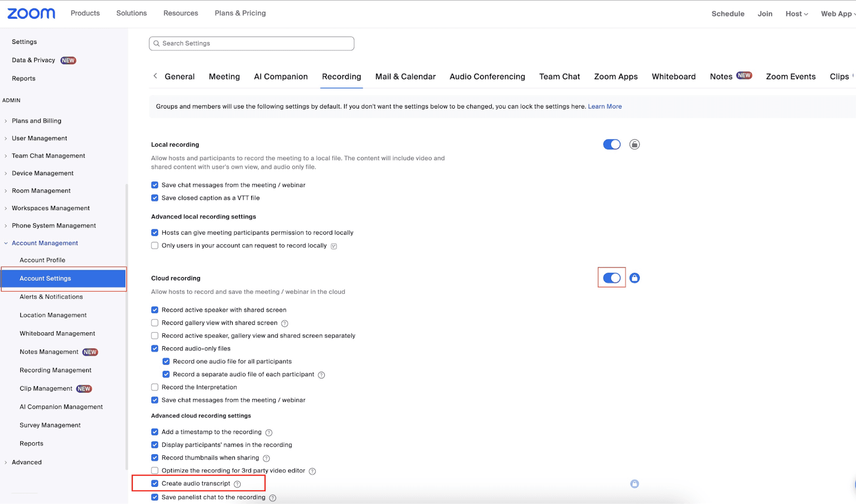
Task: Click the lock icon for Create audio transcript
Action: click(635, 484)
